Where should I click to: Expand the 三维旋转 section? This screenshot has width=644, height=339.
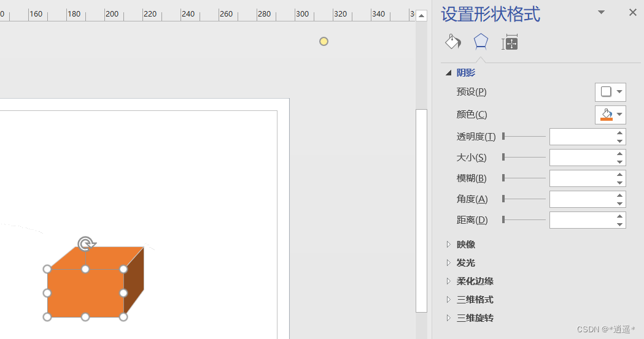pyautogui.click(x=449, y=318)
